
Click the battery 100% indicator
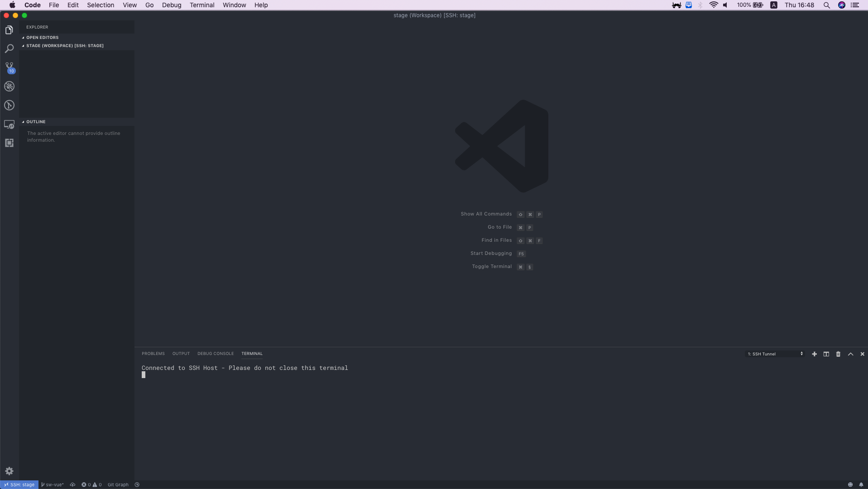coord(750,5)
